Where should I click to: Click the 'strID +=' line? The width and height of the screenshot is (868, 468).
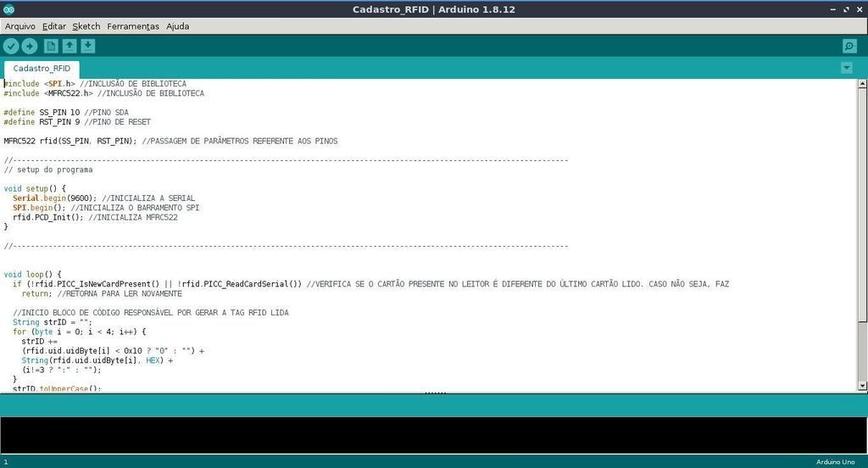(39, 341)
